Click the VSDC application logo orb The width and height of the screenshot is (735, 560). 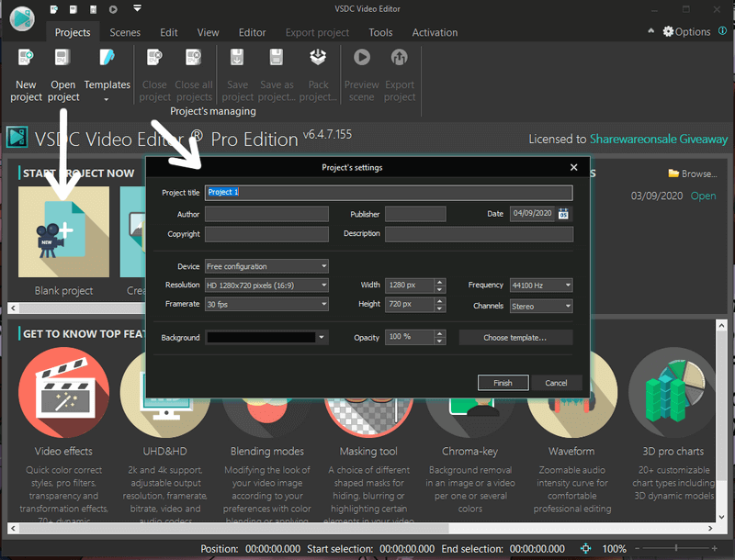point(22,18)
